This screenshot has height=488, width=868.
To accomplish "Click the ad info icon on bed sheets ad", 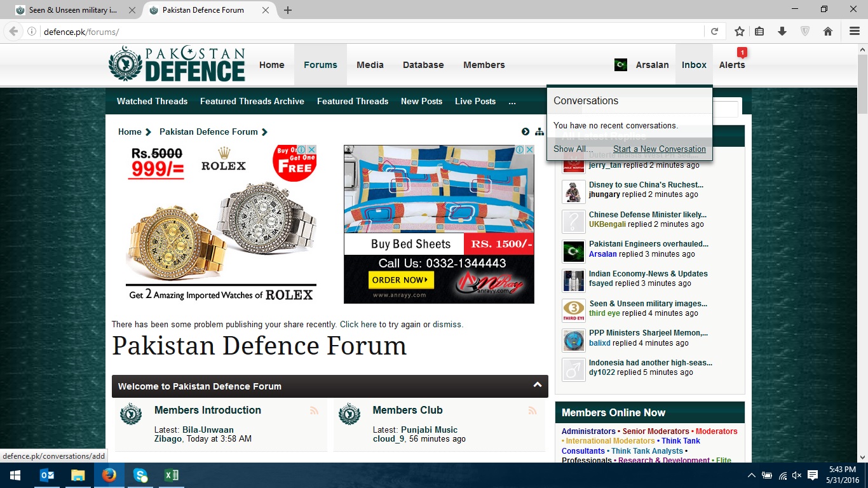I will pyautogui.click(x=519, y=149).
